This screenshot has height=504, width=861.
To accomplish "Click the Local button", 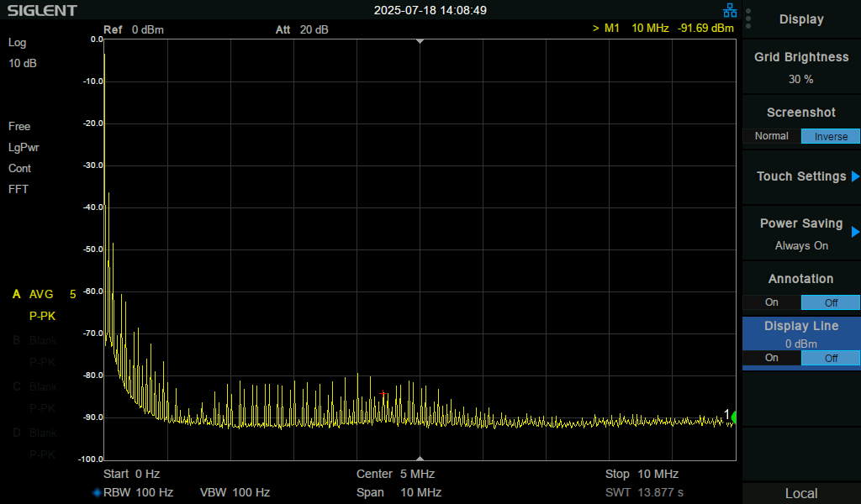I will [801, 493].
